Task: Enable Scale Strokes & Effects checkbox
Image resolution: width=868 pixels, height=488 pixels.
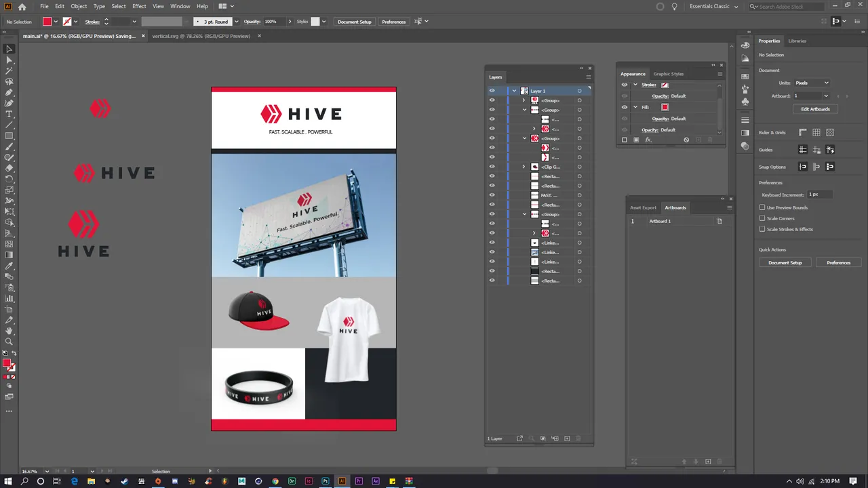Action: [762, 229]
